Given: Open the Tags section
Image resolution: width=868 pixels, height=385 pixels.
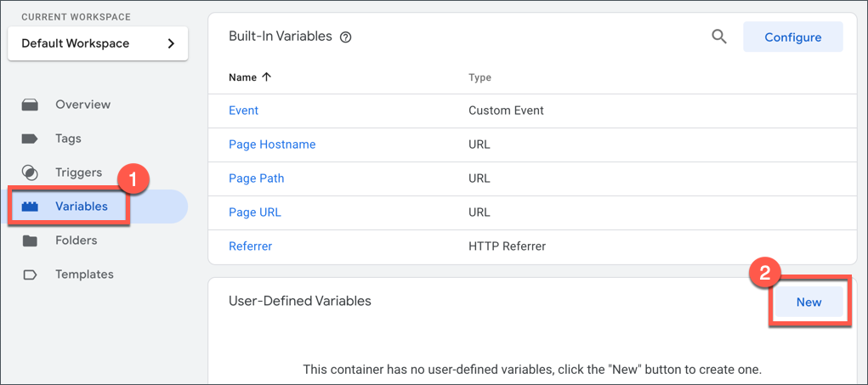Looking at the screenshot, I should [x=68, y=139].
